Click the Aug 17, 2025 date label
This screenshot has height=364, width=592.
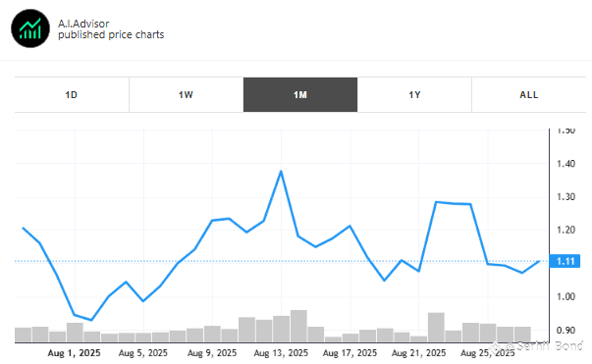(350, 353)
